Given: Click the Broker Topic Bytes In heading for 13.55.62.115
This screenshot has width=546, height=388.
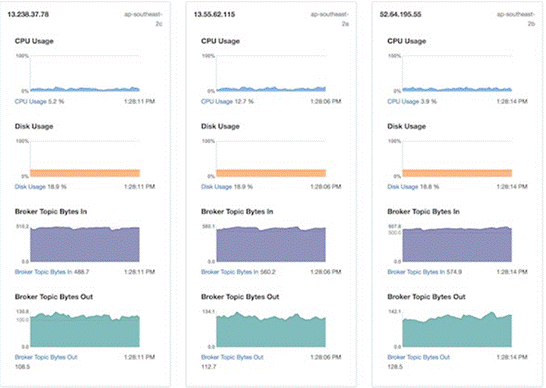Looking at the screenshot, I should click(237, 211).
